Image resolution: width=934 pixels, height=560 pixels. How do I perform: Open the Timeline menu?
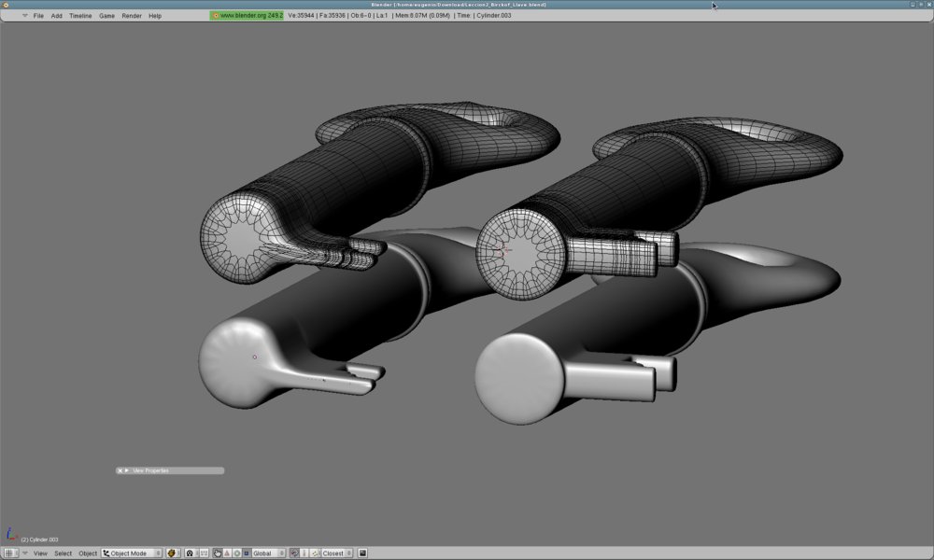[80, 16]
